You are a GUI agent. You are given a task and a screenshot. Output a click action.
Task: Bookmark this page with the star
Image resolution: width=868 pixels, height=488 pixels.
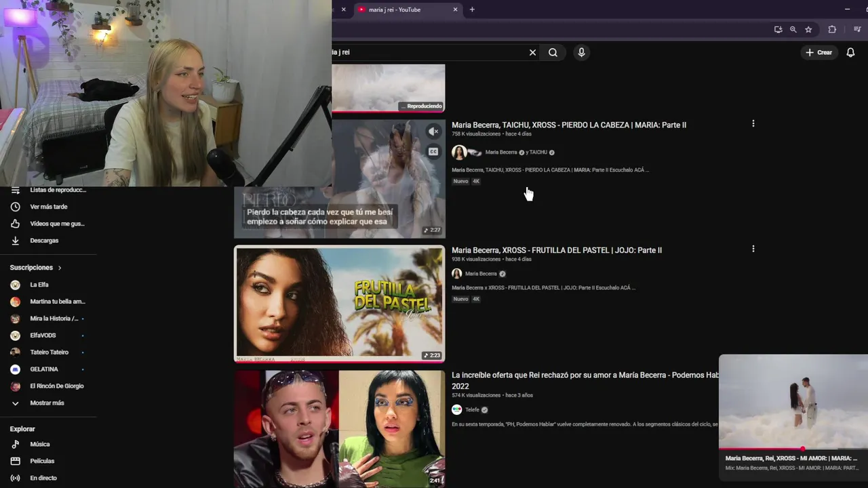[808, 29]
